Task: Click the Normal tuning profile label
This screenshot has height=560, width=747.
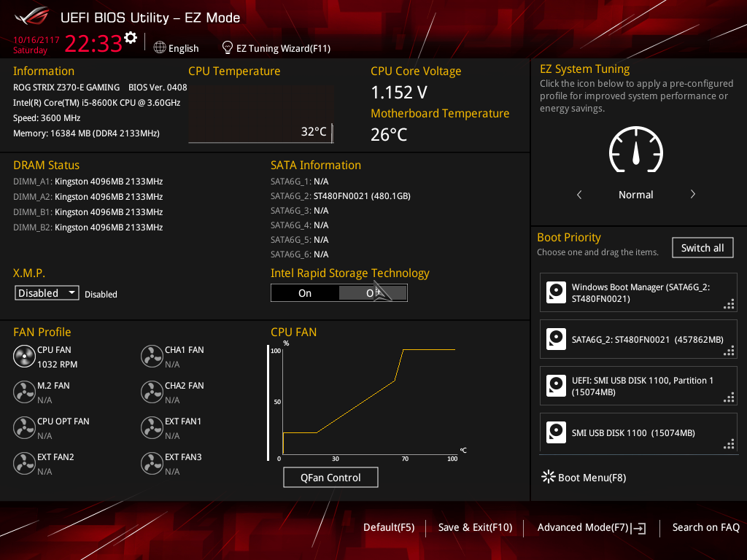Action: point(635,194)
